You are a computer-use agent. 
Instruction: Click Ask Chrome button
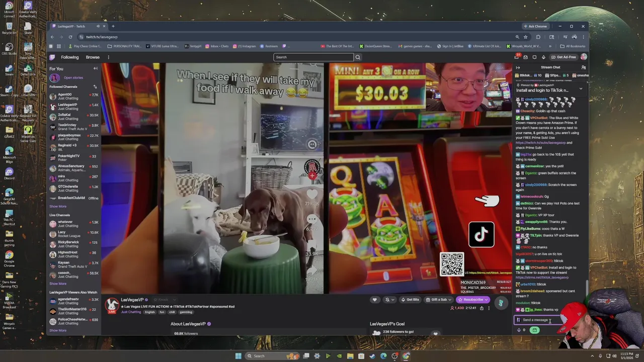point(535,26)
